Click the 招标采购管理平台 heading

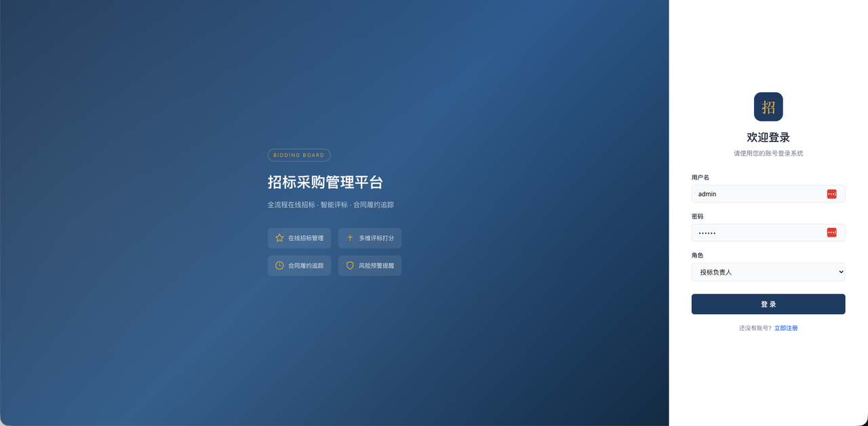click(x=325, y=182)
